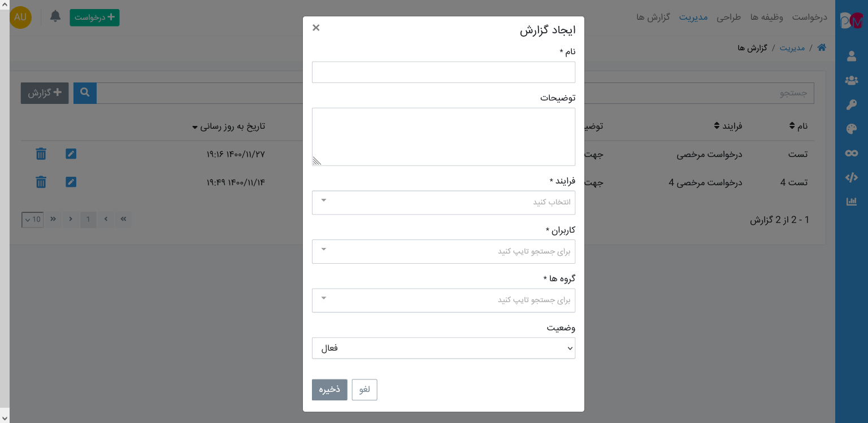868x423 pixels.
Task: Open the کاربران search dropdown
Action: coord(444,251)
